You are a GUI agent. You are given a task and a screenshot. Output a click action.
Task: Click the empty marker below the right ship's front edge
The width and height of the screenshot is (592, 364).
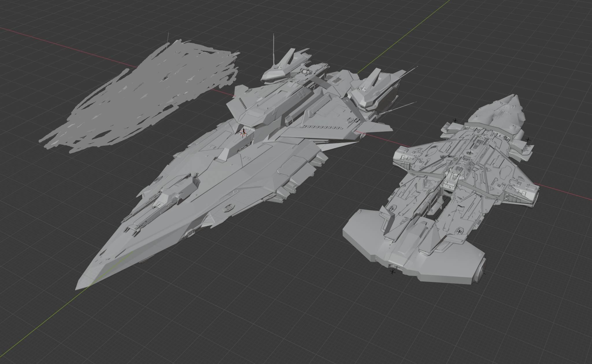click(x=393, y=272)
